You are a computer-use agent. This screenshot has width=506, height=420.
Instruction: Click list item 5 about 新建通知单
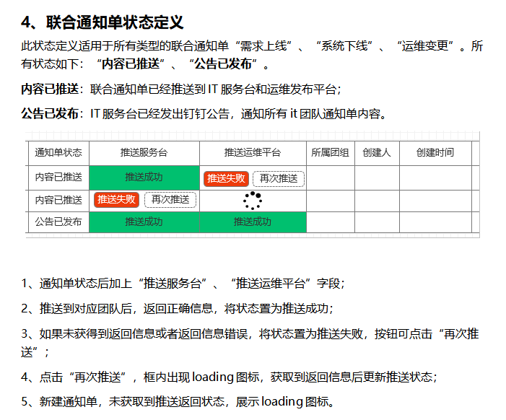click(178, 402)
